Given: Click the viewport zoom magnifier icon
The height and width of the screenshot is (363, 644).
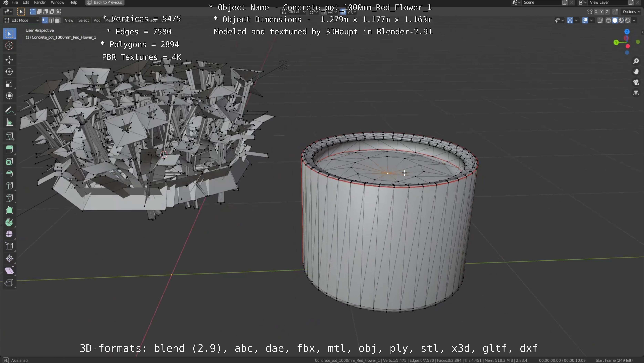Looking at the screenshot, I should [636, 61].
